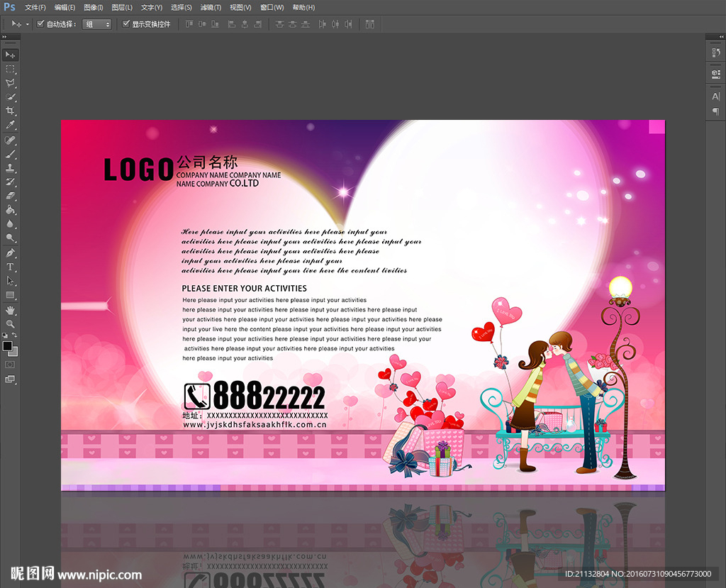Toggle the 显示变换控件 checkbox
Viewport: 726px width, 588px height.
pos(125,23)
